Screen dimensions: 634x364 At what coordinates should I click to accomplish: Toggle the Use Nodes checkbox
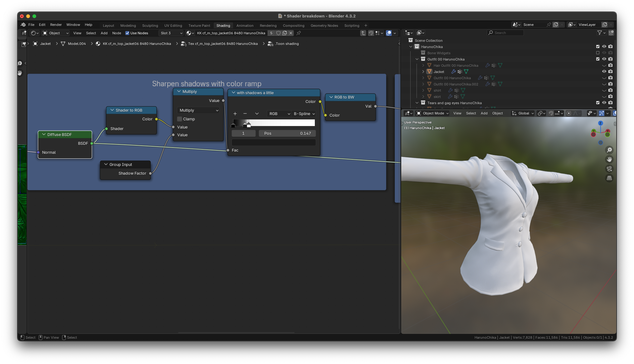127,33
